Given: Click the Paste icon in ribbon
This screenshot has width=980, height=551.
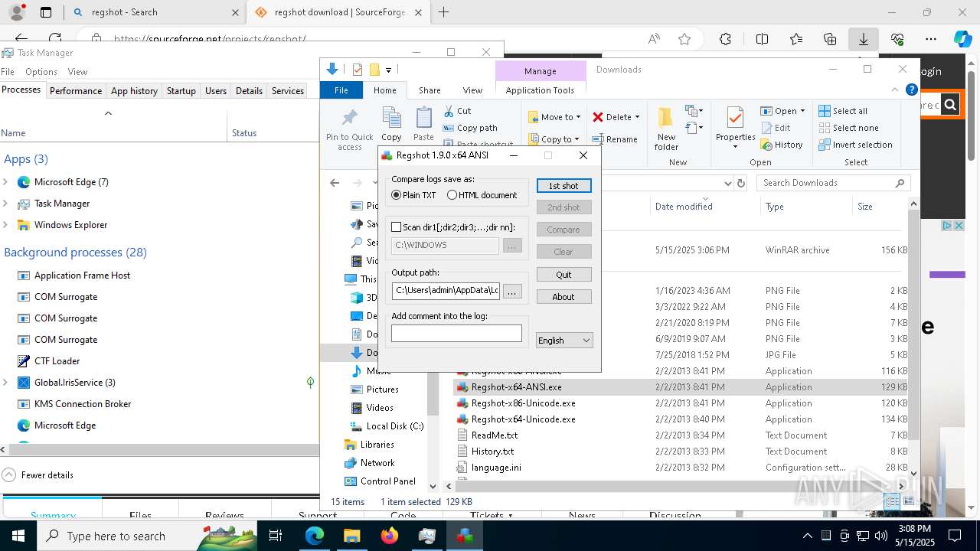Looking at the screenshot, I should [423, 118].
